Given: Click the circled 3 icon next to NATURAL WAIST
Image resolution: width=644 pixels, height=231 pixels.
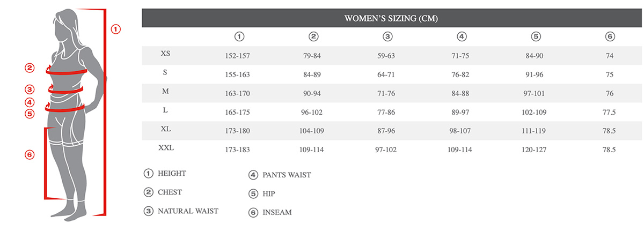Looking at the screenshot, I should click(x=149, y=211).
